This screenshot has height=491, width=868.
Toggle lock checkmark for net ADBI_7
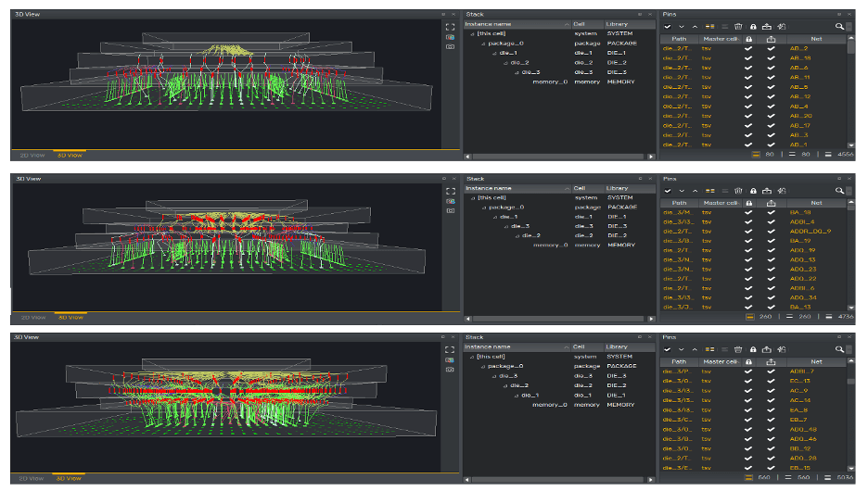coord(748,371)
